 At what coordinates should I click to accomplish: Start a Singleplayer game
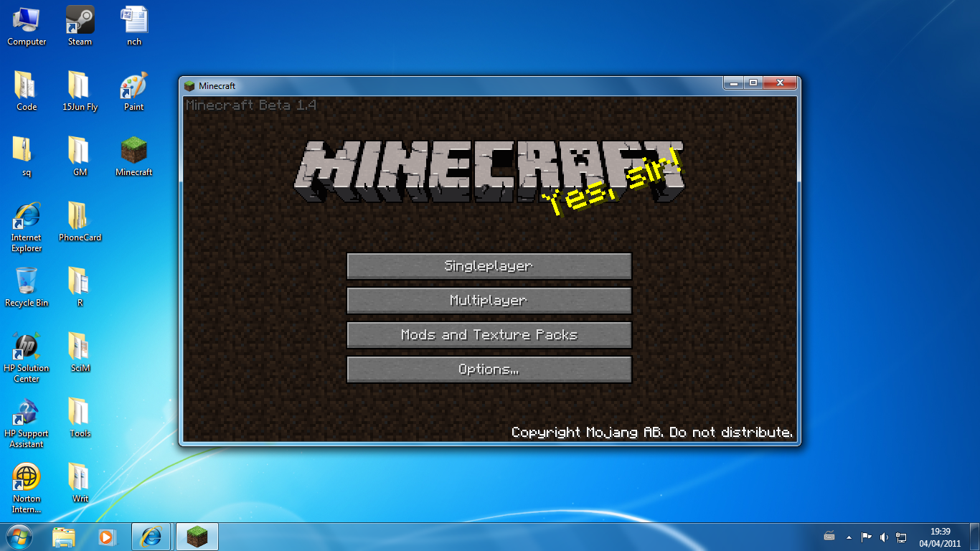(489, 266)
